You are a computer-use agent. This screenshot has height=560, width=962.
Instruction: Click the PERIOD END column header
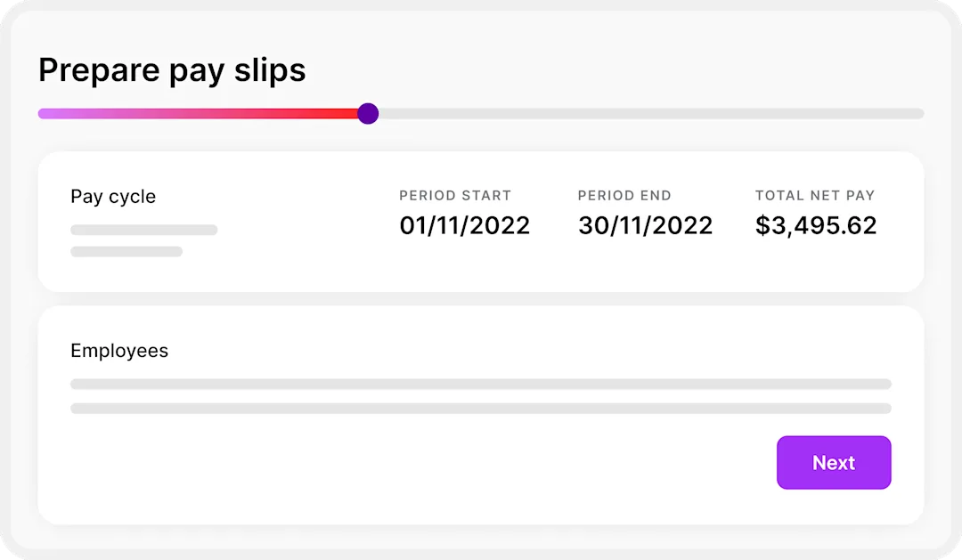point(624,195)
